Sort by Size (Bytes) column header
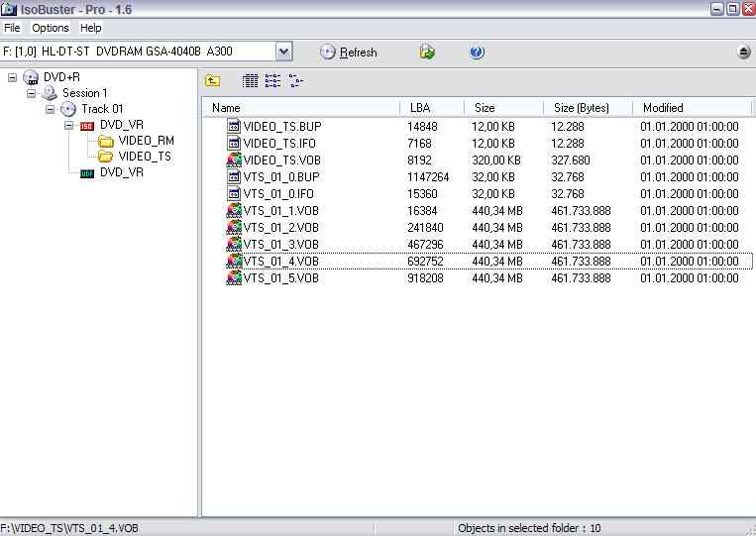 click(x=588, y=108)
